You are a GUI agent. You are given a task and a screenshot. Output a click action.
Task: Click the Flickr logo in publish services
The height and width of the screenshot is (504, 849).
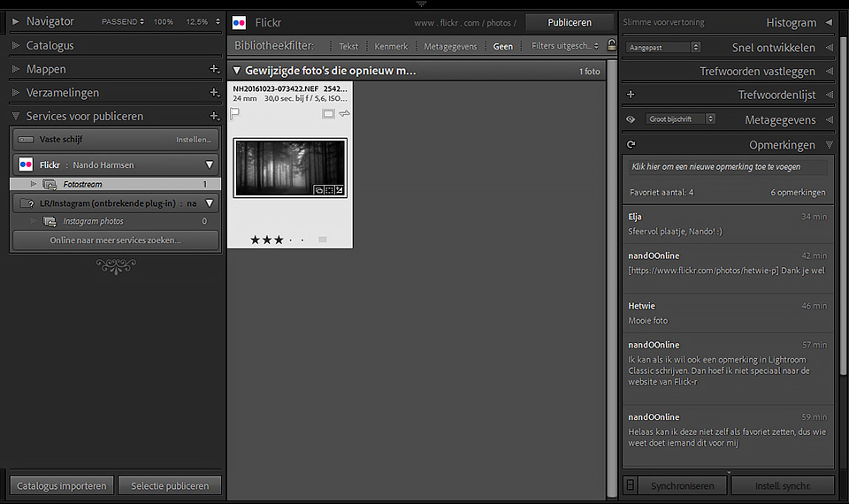click(26, 164)
